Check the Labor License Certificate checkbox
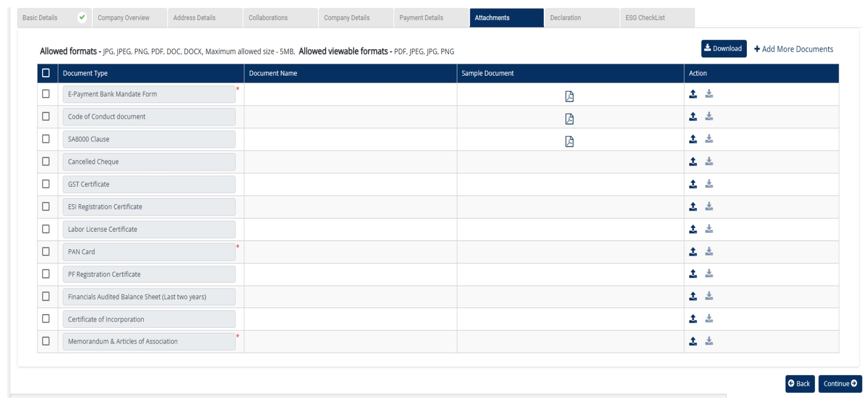This screenshot has width=868, height=402. pyautogui.click(x=46, y=229)
